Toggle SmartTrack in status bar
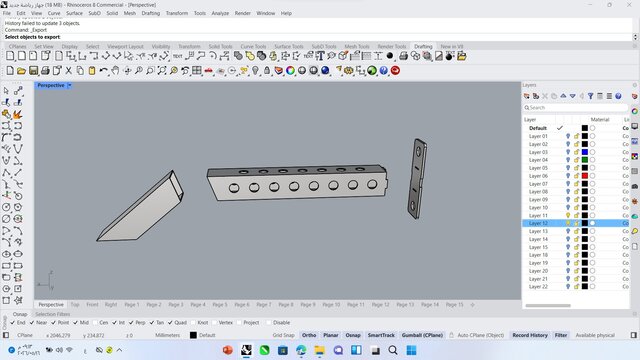 tap(381, 335)
